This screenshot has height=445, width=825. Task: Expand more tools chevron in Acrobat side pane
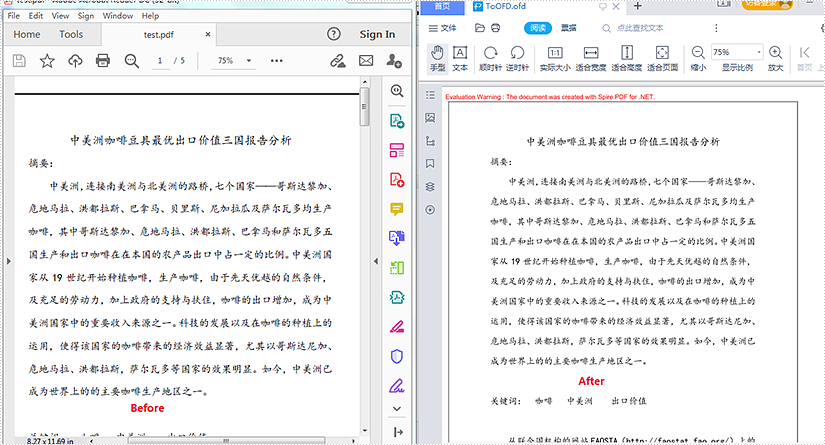click(x=397, y=409)
